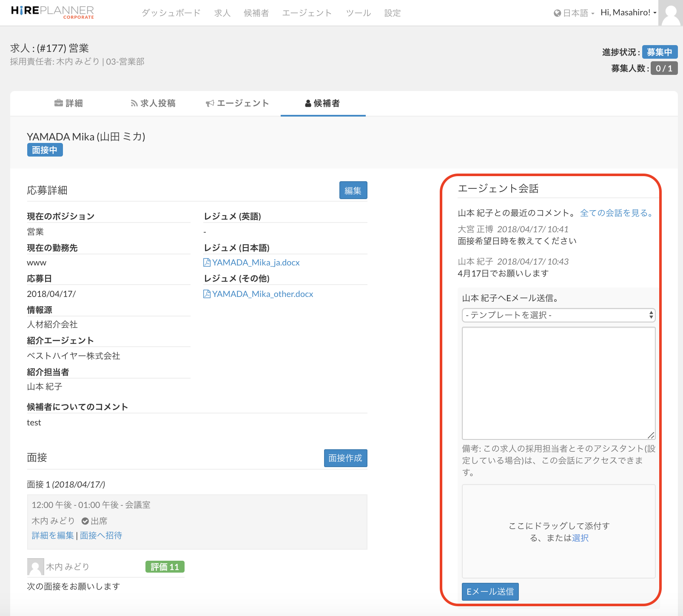Switch to the 求人投稿 tab
The width and height of the screenshot is (683, 616).
pyautogui.click(x=153, y=103)
